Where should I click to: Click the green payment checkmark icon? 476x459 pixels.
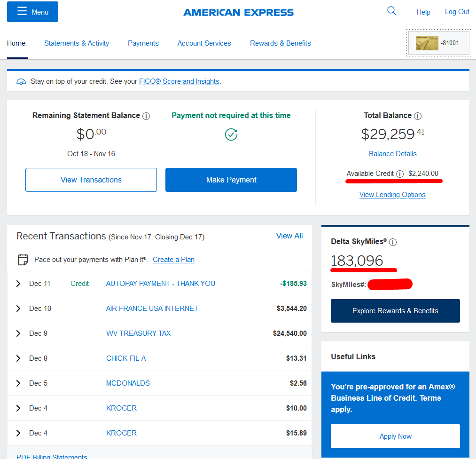pyautogui.click(x=231, y=135)
